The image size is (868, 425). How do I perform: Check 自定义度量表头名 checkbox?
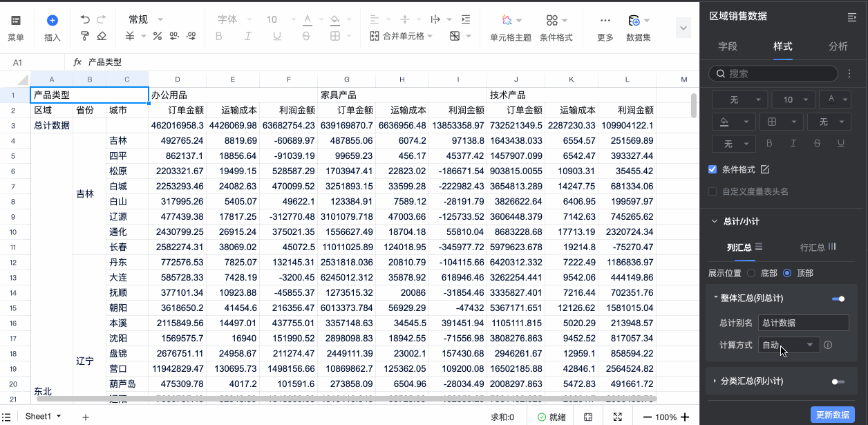click(713, 191)
